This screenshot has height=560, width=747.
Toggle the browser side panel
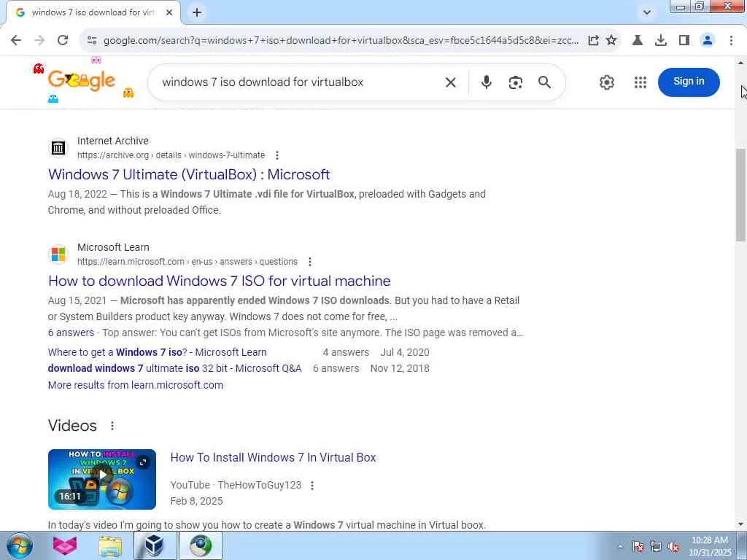click(x=684, y=40)
